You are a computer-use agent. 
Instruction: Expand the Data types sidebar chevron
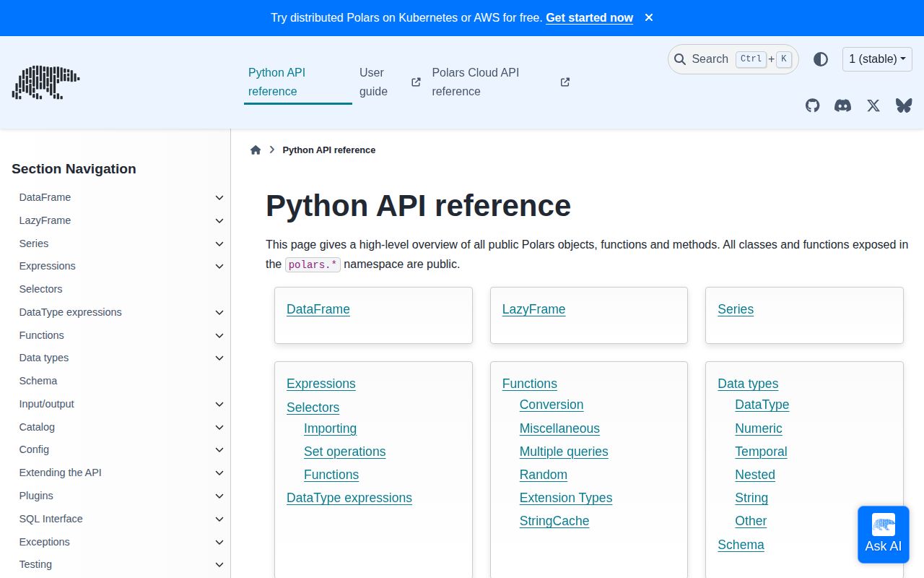(x=219, y=358)
